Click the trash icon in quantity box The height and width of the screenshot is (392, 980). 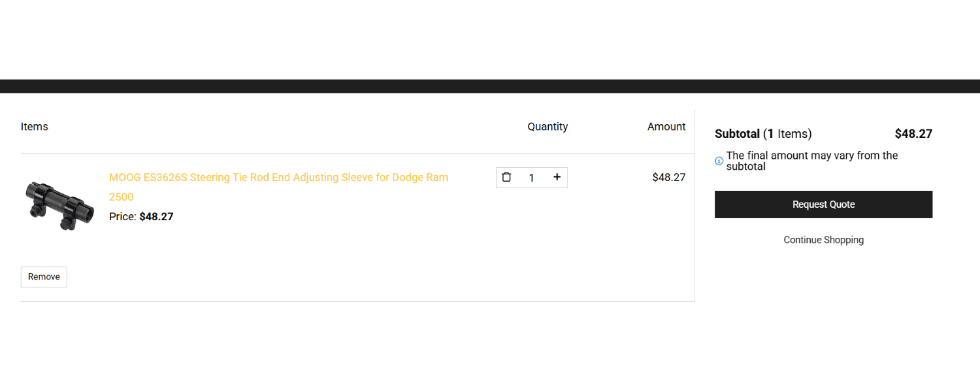506,177
